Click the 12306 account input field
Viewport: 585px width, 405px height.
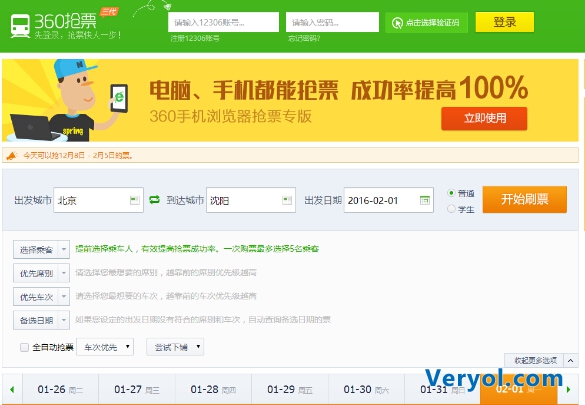(223, 22)
